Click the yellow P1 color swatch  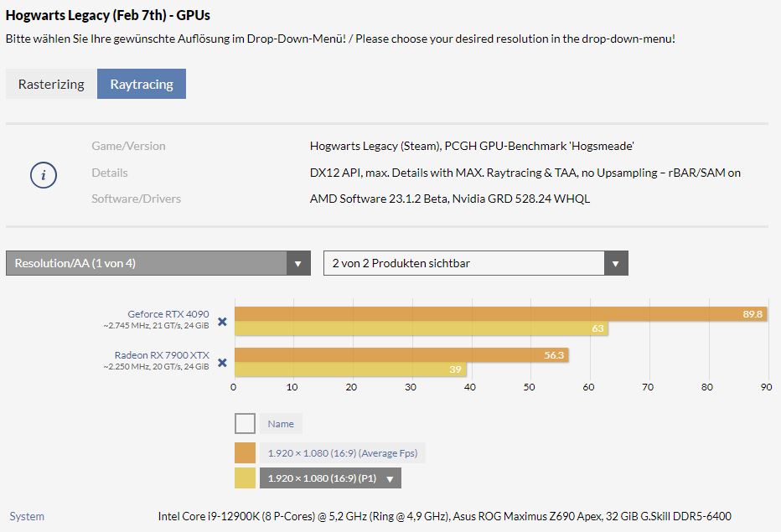click(x=245, y=478)
